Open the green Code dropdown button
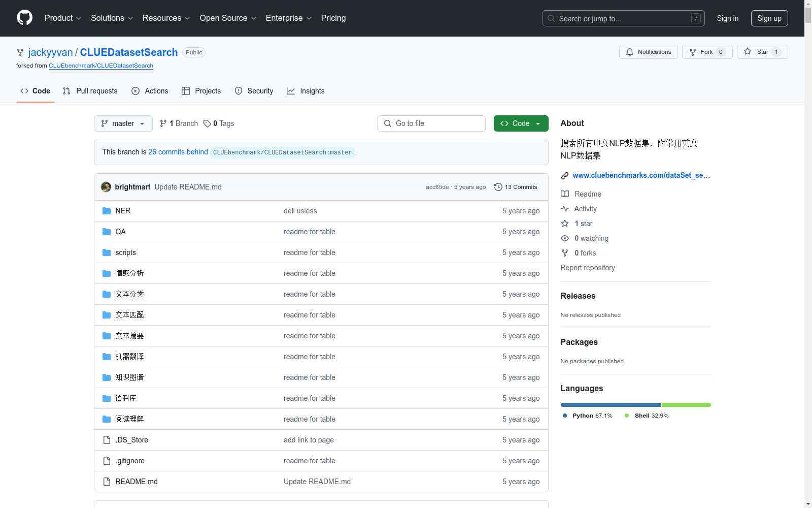The width and height of the screenshot is (812, 508). point(521,123)
